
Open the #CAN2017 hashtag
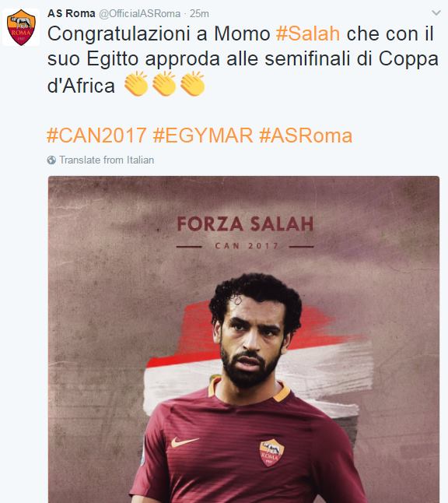pos(96,135)
